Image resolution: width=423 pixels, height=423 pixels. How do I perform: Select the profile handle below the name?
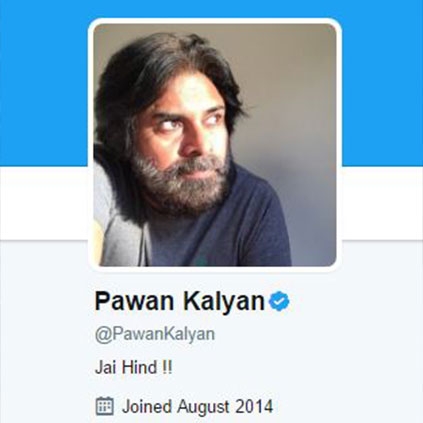[x=155, y=334]
